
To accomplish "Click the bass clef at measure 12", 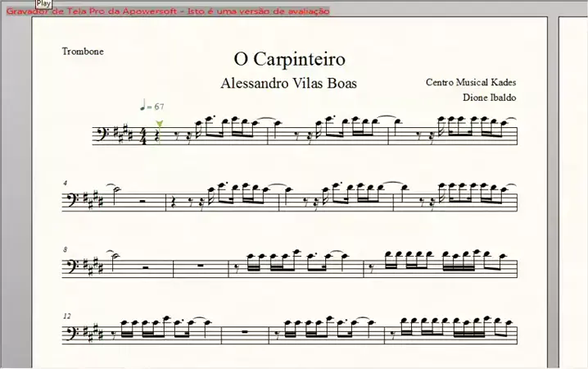I will click(x=72, y=332).
